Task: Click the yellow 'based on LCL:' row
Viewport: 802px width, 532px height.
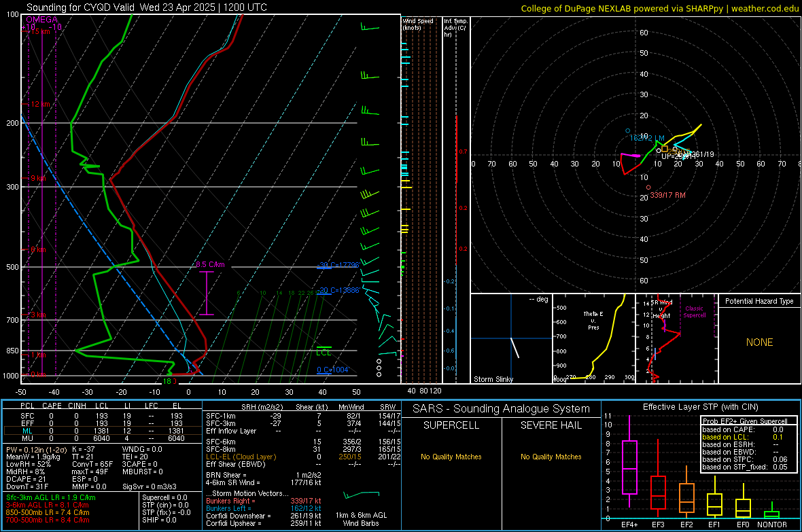Action: (x=743, y=437)
